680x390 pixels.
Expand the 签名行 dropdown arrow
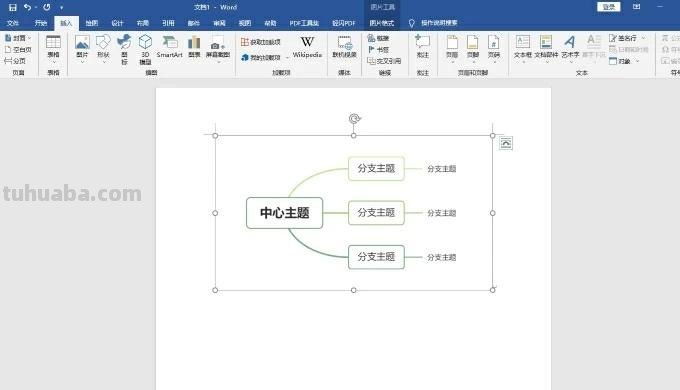(643, 38)
